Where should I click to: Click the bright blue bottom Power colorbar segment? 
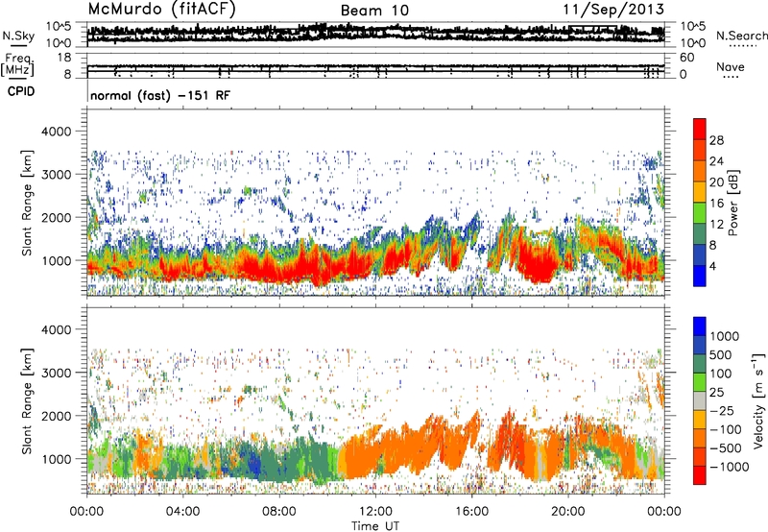click(x=700, y=276)
